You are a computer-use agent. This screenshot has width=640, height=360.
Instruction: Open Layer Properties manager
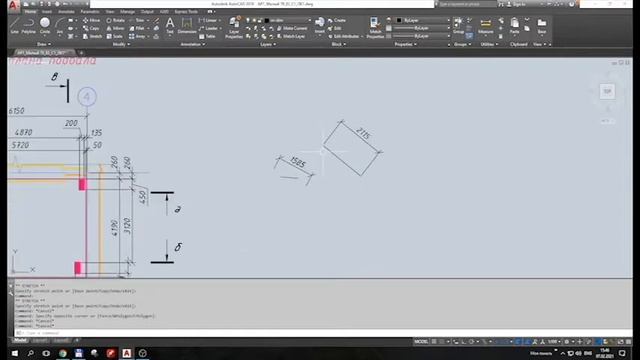coord(234,28)
